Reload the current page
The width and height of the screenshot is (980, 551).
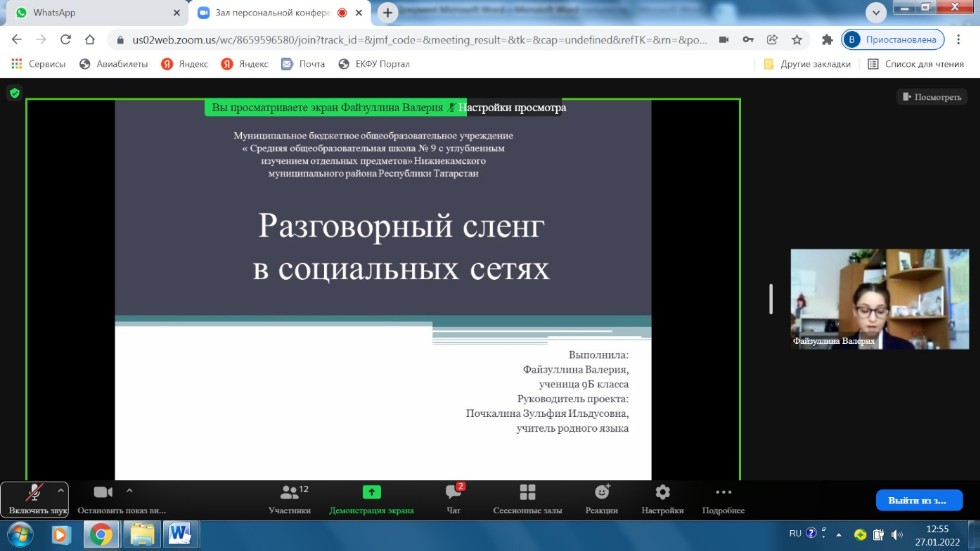click(x=65, y=39)
